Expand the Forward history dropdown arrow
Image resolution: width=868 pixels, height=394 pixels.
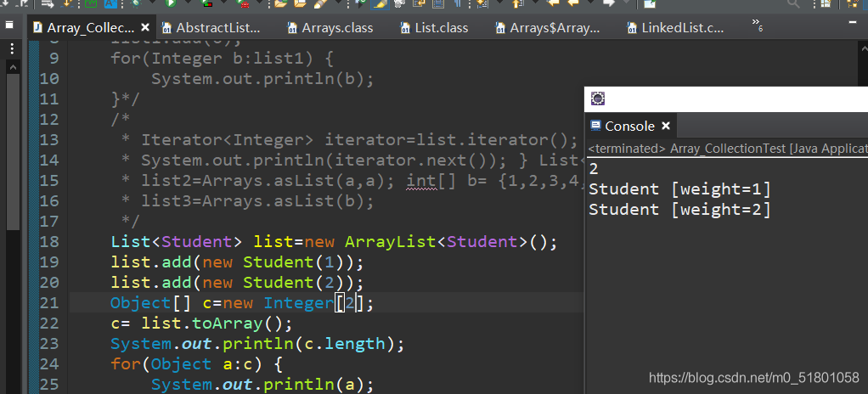point(626,3)
